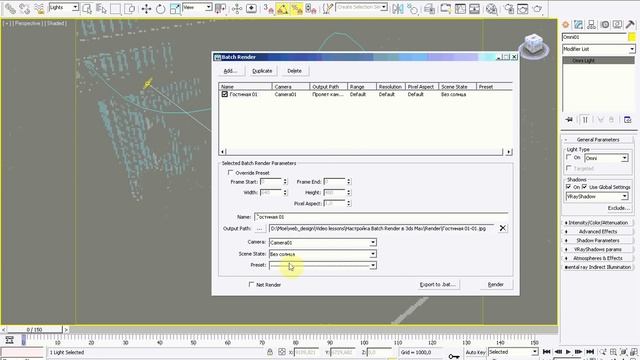The width and height of the screenshot is (640, 360).
Task: Click the Add... button
Action: (231, 71)
